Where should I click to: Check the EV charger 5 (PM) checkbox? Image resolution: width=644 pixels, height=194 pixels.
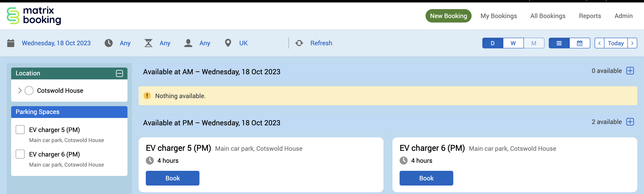coord(20,130)
